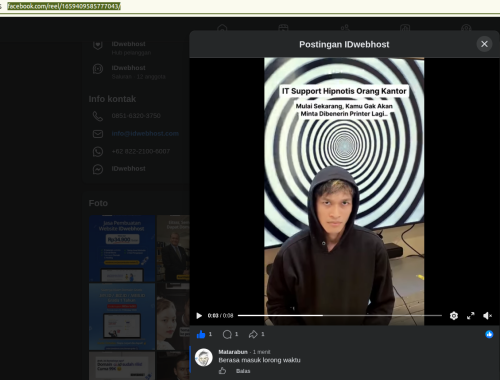
Task: Open the WhatsApp number contact icon
Action: (98, 151)
